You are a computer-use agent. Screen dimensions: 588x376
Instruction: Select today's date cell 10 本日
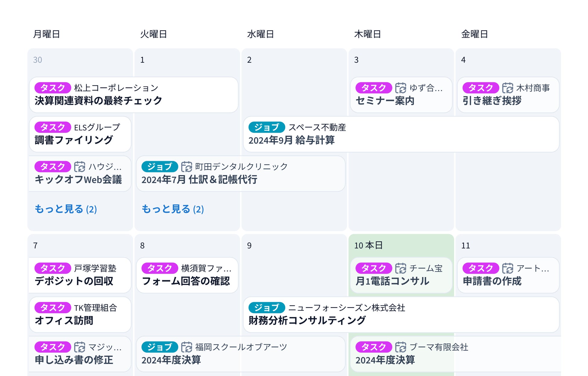(x=368, y=246)
